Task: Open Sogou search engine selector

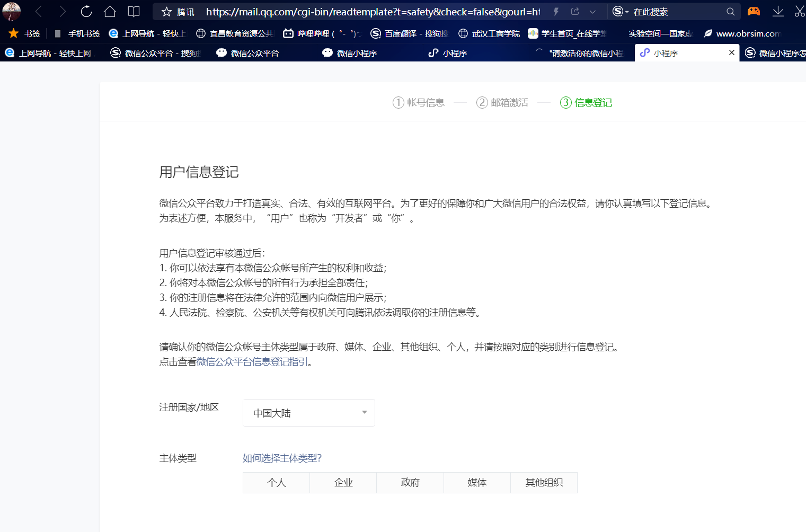Action: (x=620, y=12)
